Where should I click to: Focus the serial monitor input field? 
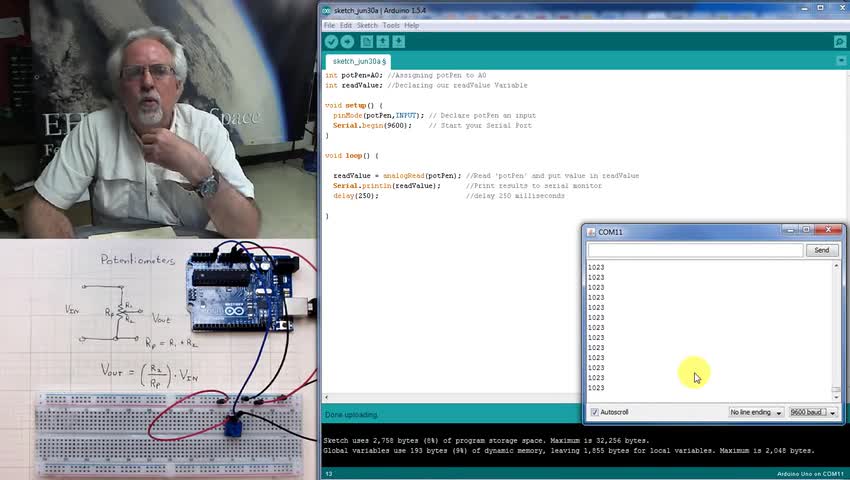click(x=696, y=250)
